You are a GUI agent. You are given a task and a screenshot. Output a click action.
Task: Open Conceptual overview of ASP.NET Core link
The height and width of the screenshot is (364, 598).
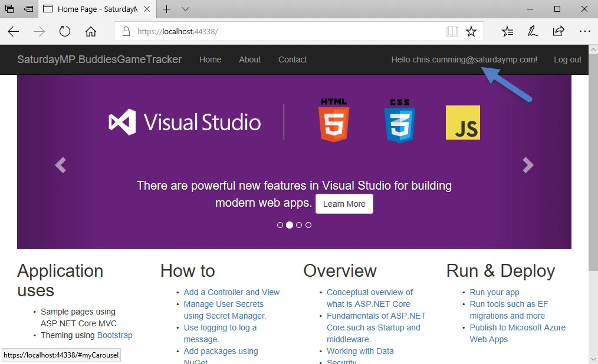click(x=370, y=298)
